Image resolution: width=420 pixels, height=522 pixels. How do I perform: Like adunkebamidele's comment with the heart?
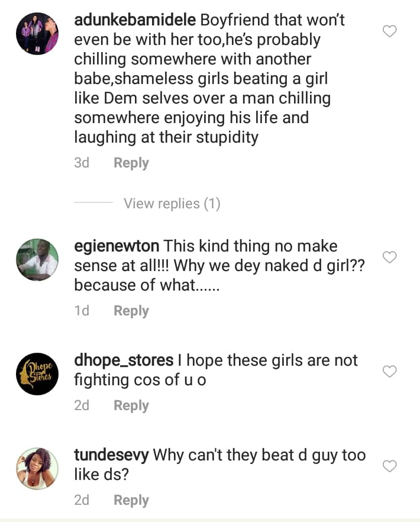(389, 31)
